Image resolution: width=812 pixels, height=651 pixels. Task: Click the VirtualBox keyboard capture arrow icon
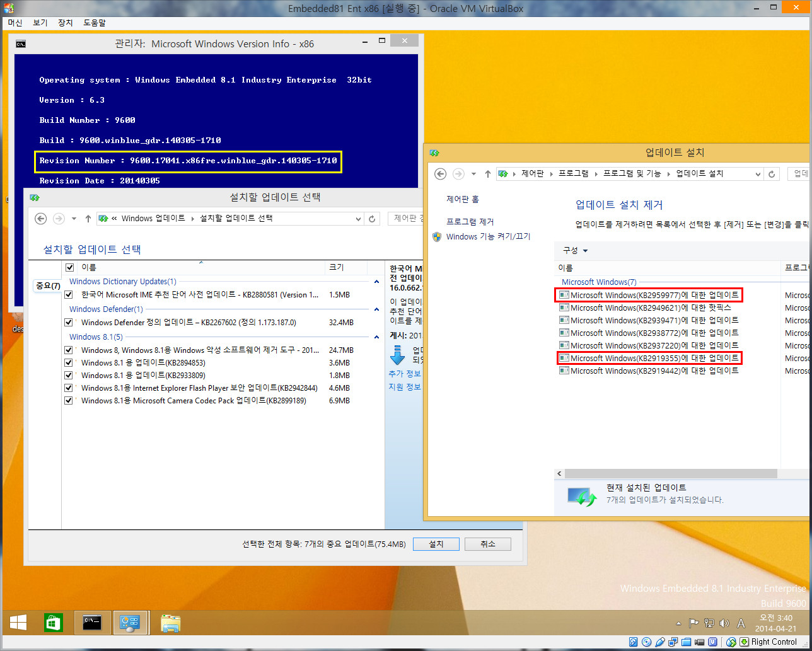pos(745,642)
